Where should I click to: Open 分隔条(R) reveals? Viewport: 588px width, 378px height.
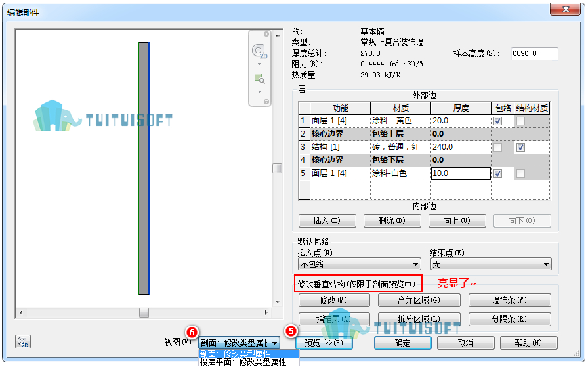[510, 319]
